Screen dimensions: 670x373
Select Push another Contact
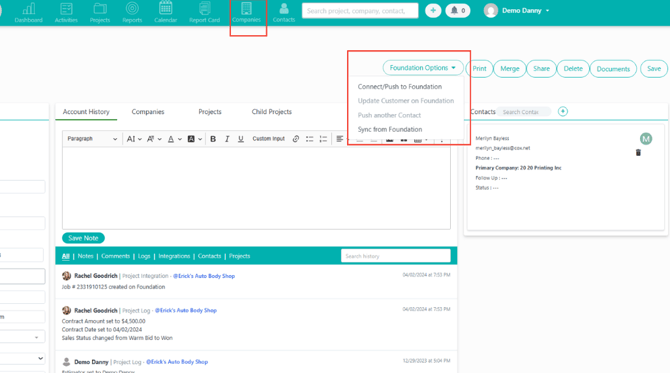pyautogui.click(x=389, y=115)
